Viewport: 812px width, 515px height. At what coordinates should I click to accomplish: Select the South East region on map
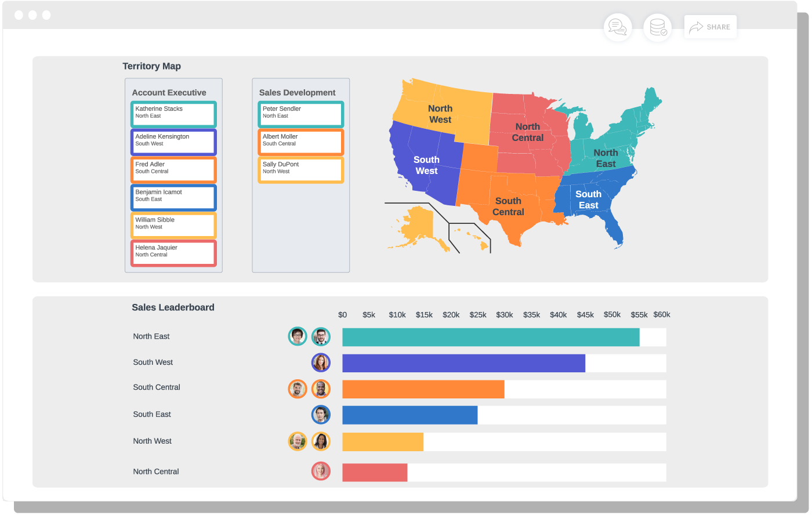[x=588, y=200]
